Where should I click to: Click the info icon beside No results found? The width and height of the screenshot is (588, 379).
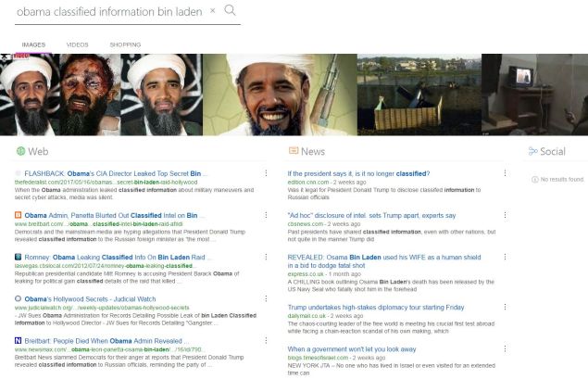[535, 180]
